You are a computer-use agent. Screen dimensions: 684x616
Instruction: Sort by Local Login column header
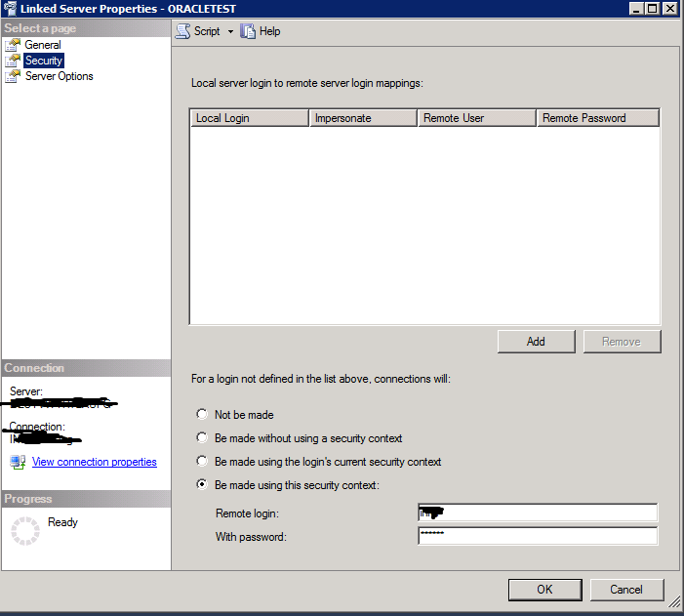click(250, 118)
